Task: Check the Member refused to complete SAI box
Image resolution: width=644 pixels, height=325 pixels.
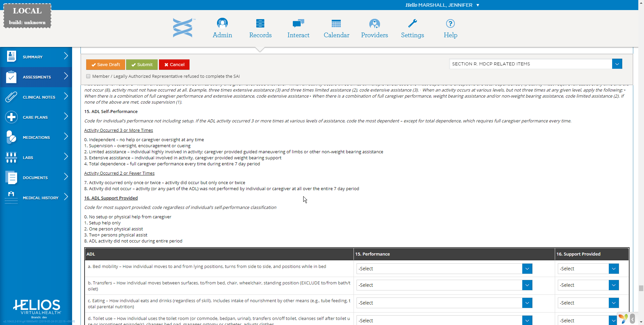Action: 88,76
